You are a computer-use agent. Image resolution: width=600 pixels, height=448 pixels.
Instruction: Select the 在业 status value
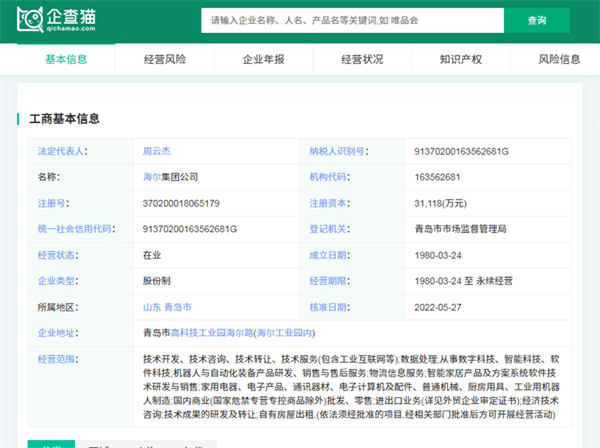pos(152,255)
